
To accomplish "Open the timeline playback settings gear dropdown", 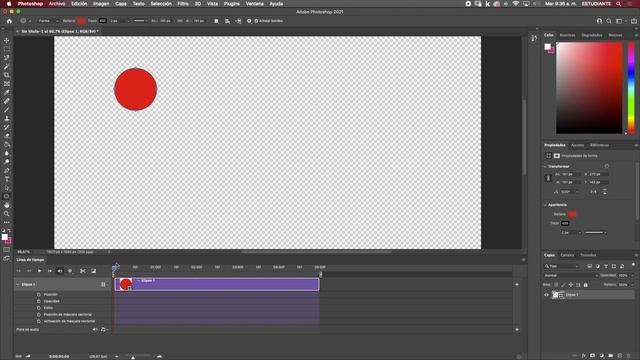I will (x=70, y=271).
